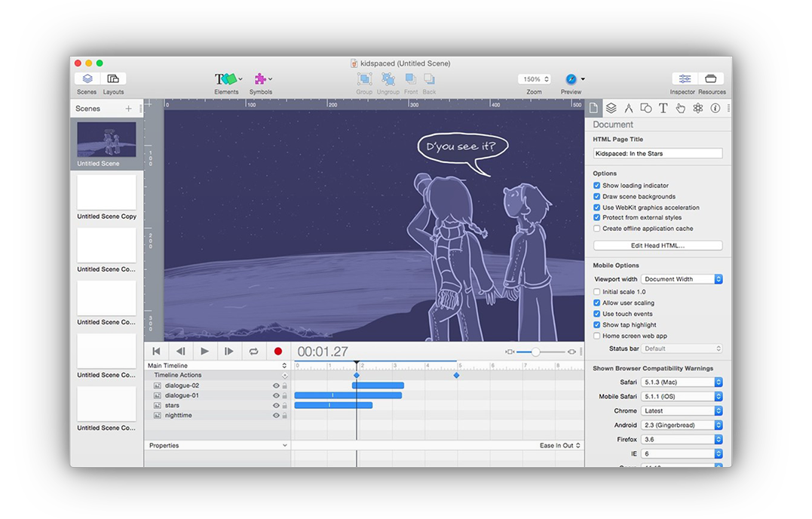Image resolution: width=812 pixels, height=519 pixels.
Task: Preview in Safari compass icon
Action: coord(571,79)
